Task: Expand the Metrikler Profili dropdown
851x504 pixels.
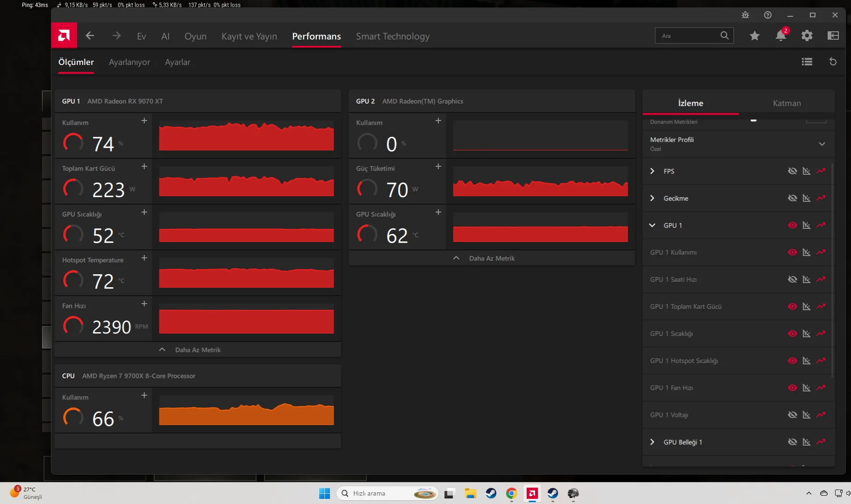Action: (822, 144)
